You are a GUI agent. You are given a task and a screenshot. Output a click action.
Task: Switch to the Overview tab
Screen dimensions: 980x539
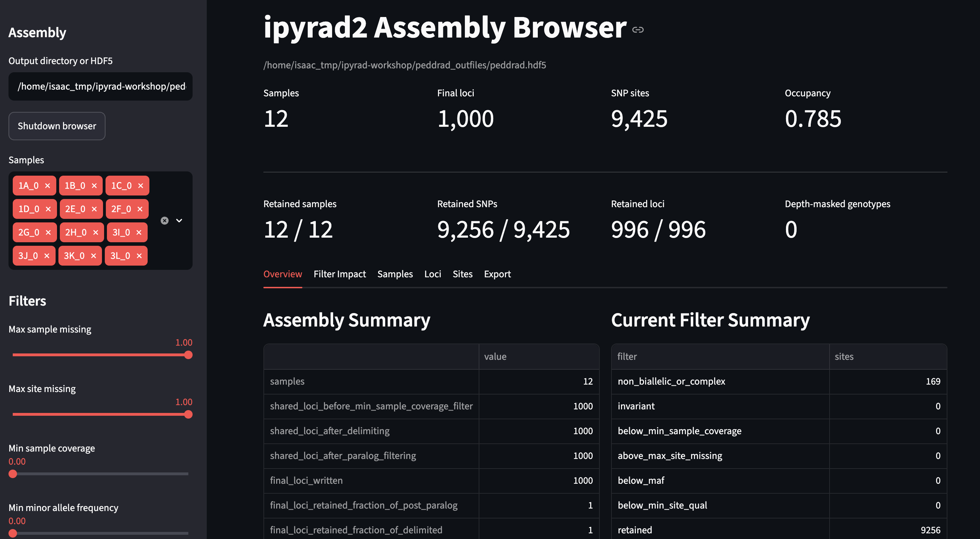click(283, 274)
